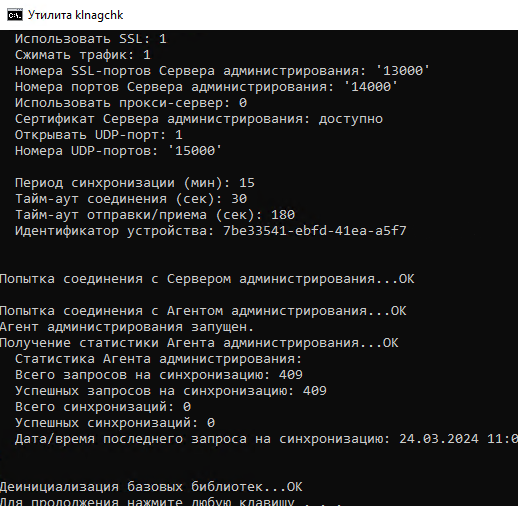Click the server port value '14000'

point(371,87)
